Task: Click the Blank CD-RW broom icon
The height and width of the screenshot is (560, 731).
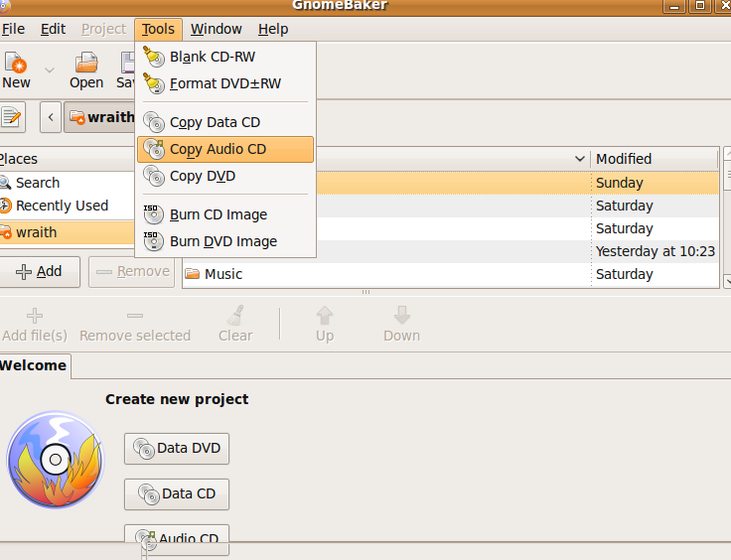Action: pyautogui.click(x=153, y=57)
